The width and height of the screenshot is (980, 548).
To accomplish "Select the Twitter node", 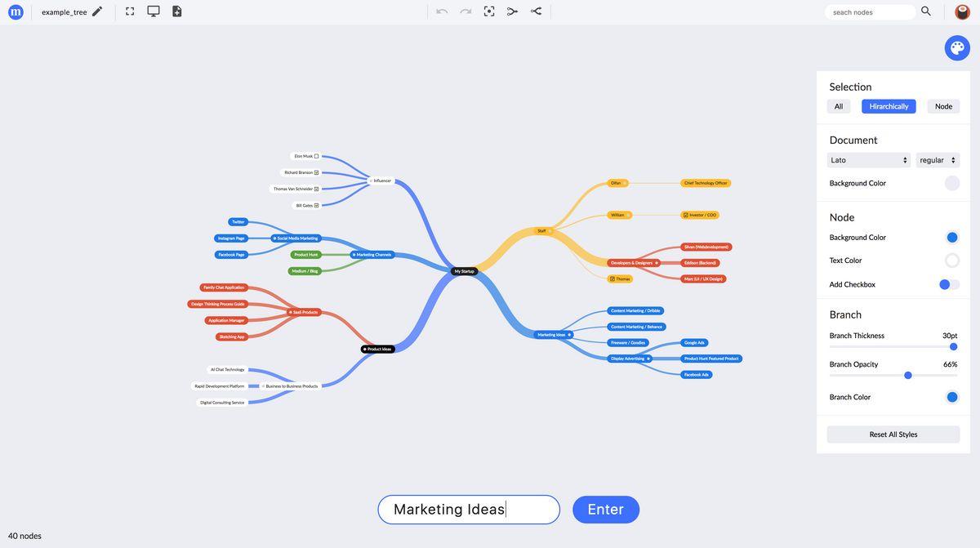I will point(238,222).
